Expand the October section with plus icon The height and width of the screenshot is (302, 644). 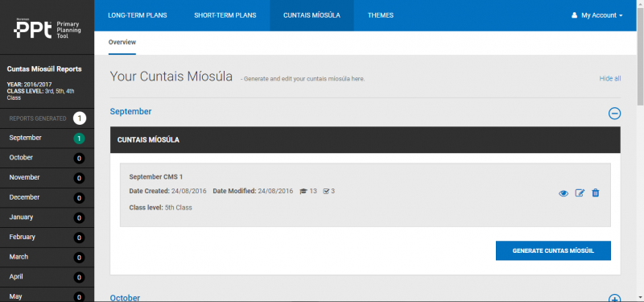[x=614, y=298]
